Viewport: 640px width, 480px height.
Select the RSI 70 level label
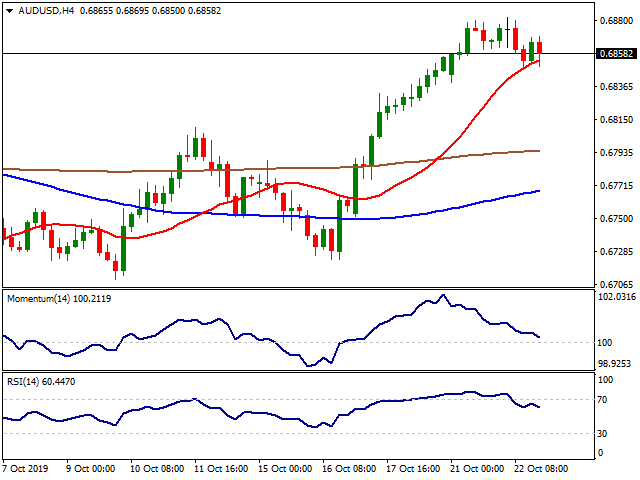602,400
